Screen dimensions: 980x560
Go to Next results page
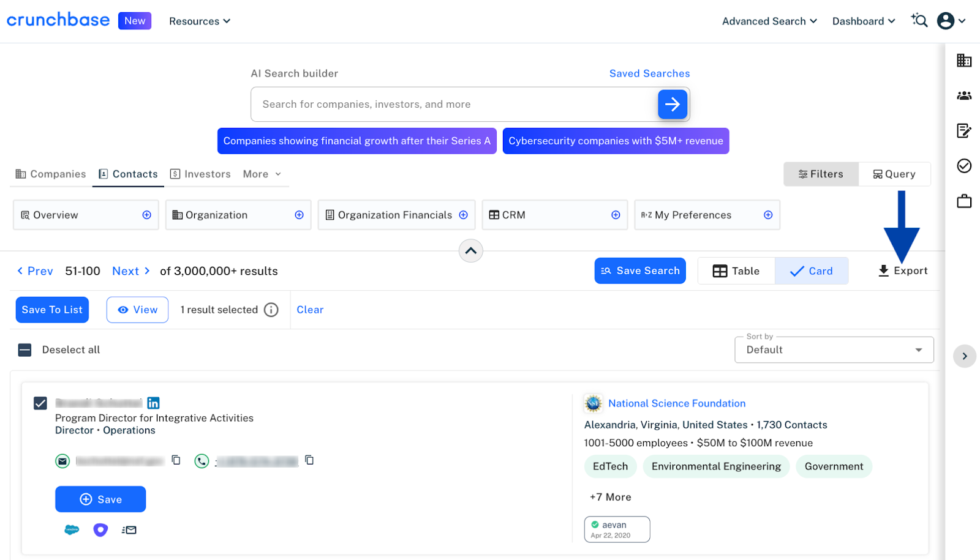pos(131,271)
